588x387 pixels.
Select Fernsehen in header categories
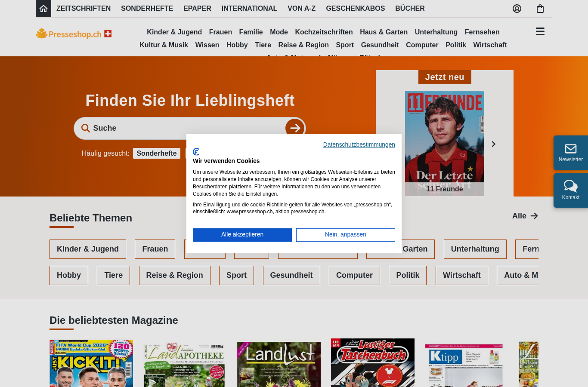482,32
